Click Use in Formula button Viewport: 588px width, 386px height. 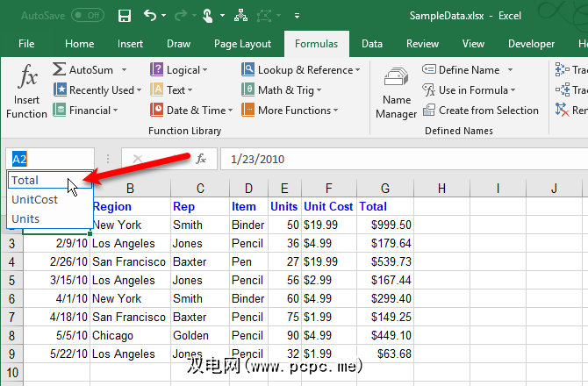click(x=470, y=89)
